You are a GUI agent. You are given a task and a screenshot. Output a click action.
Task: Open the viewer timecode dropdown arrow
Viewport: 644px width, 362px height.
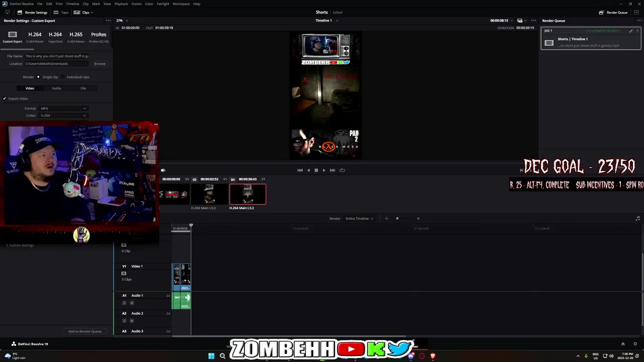(512, 21)
